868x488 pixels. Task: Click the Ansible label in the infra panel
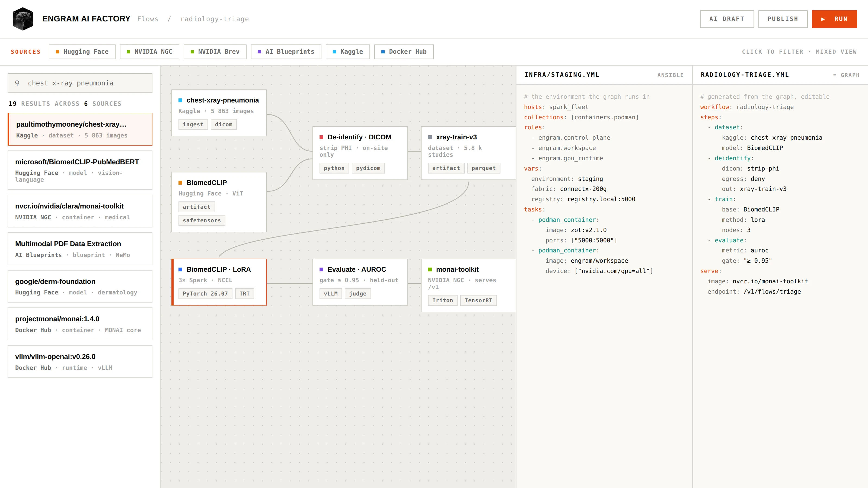pyautogui.click(x=670, y=75)
